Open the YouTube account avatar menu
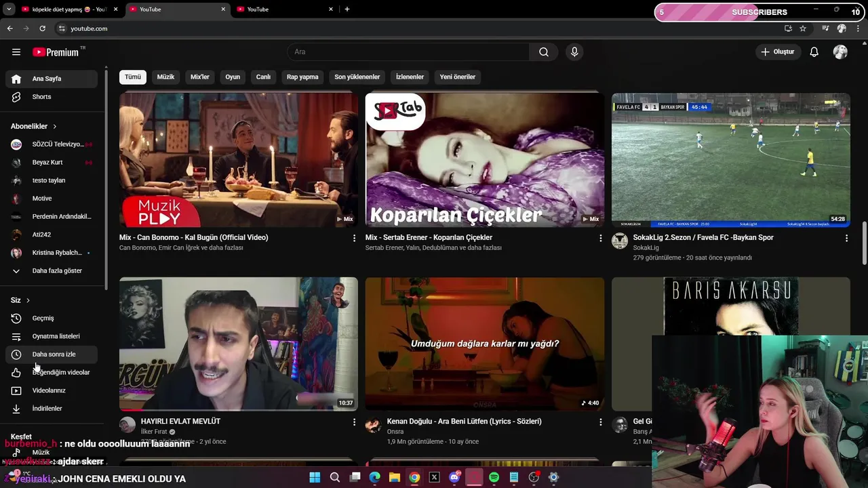Screen dimensions: 868x488 pyautogui.click(x=840, y=52)
